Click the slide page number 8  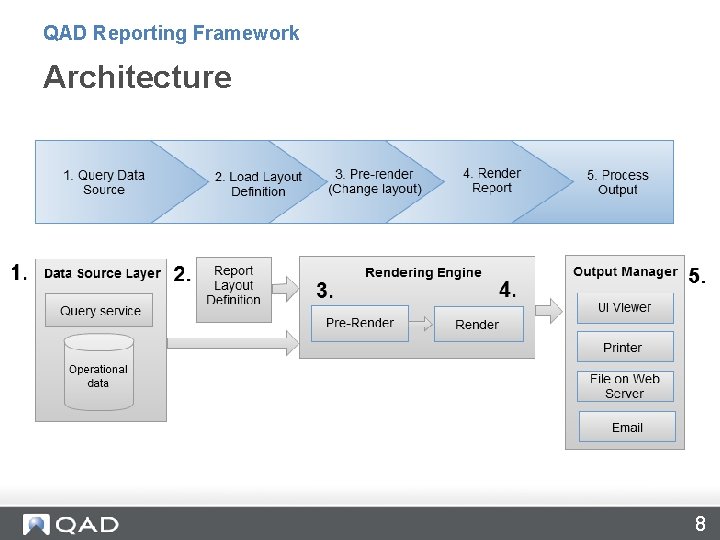(700, 523)
